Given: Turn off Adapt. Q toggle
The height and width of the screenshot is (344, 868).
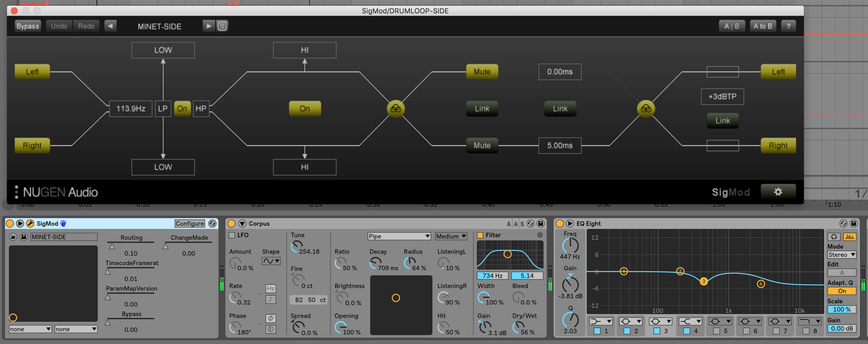Looking at the screenshot, I should 842,291.
